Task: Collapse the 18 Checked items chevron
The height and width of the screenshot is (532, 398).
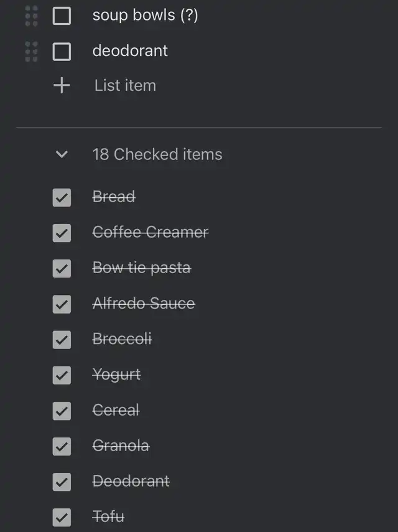Action: 62,154
